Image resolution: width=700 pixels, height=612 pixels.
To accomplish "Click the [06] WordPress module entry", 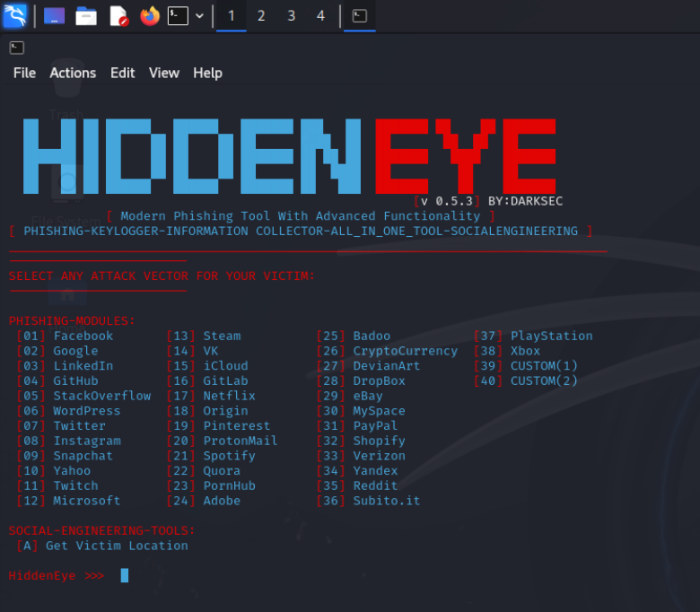I will 68,411.
